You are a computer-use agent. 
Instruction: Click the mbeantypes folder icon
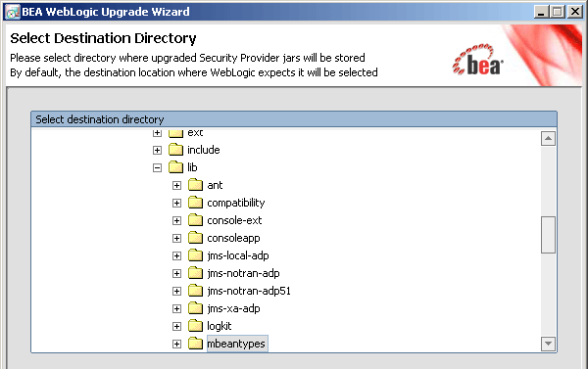(195, 344)
